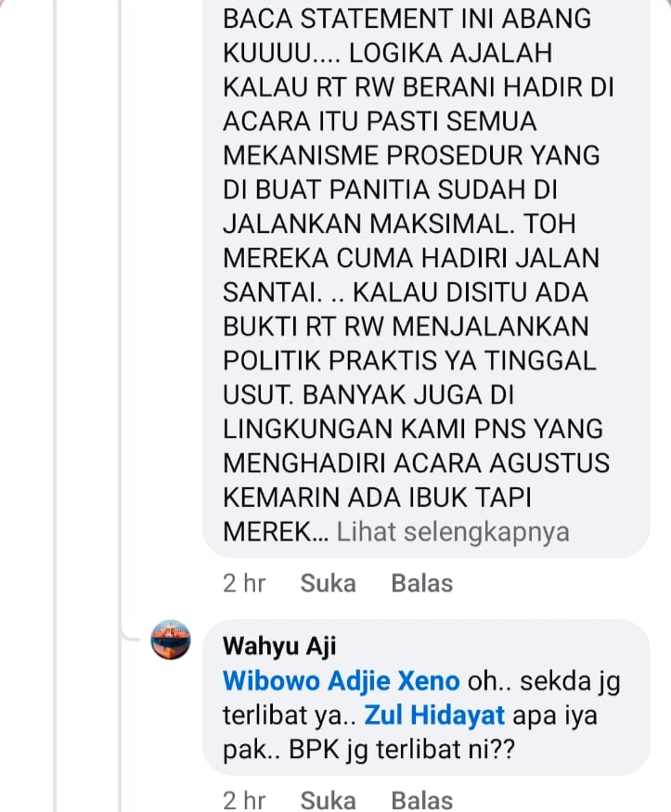Click the line "POLITIK PRAKTIS YA TINGGAL"
671x812 pixels.
coord(409,361)
